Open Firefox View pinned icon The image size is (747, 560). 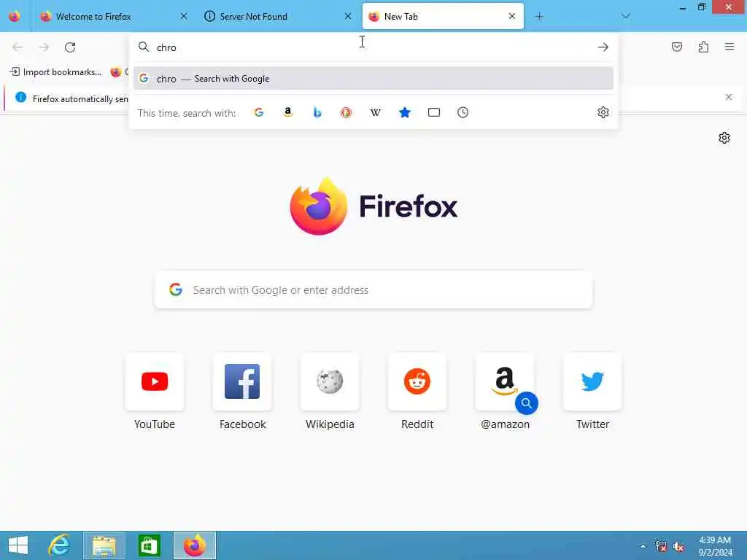point(15,16)
